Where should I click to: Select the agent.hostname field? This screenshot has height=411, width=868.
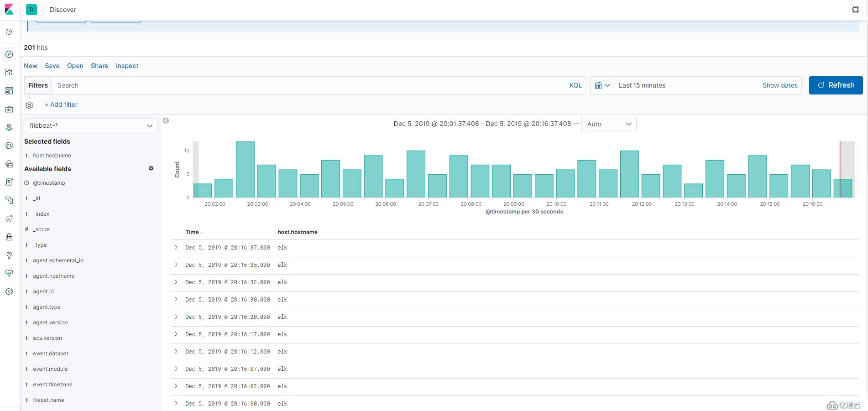tap(53, 276)
